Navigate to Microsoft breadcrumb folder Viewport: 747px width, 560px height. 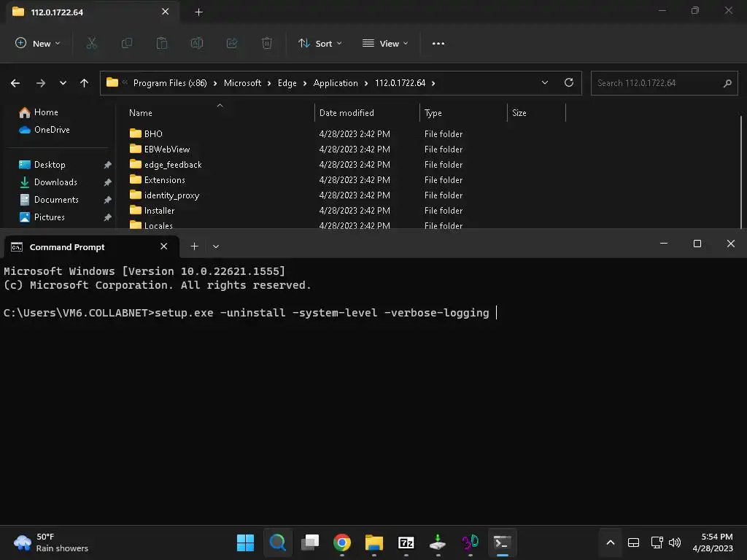[x=242, y=83]
